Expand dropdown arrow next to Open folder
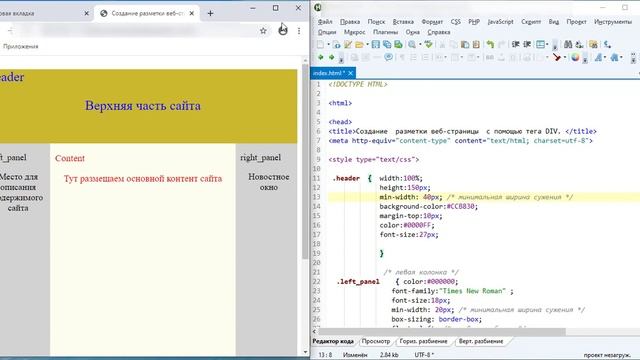Image resolution: width=640 pixels, height=360 pixels. pyautogui.click(x=367, y=44)
